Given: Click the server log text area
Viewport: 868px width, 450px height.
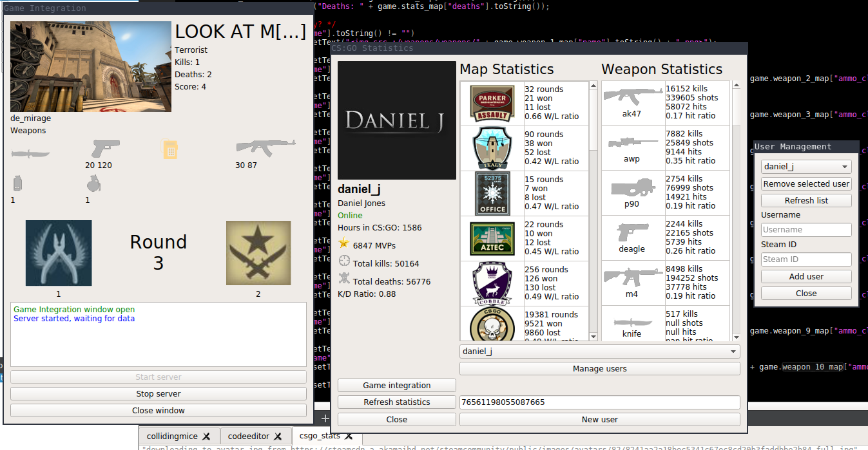Looking at the screenshot, I should point(159,335).
